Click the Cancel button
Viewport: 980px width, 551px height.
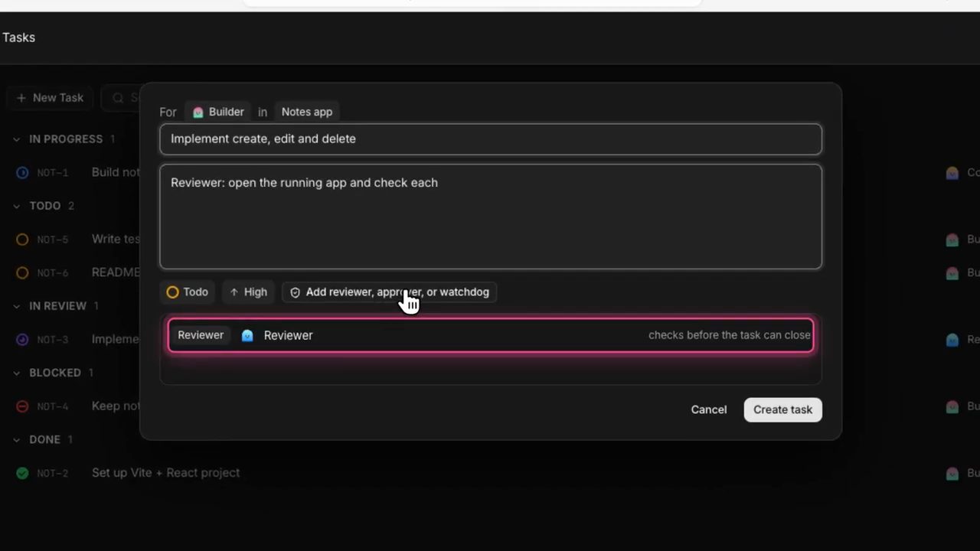pyautogui.click(x=709, y=409)
